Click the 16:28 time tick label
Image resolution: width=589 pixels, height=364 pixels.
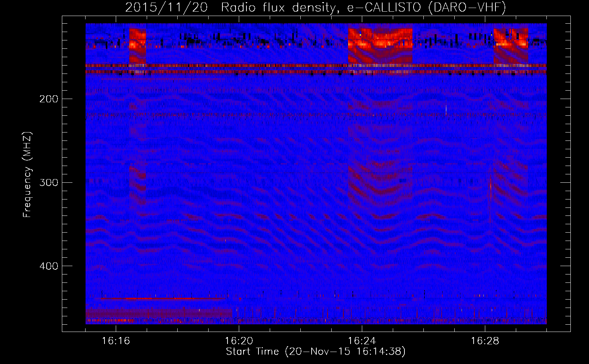coord(485,341)
